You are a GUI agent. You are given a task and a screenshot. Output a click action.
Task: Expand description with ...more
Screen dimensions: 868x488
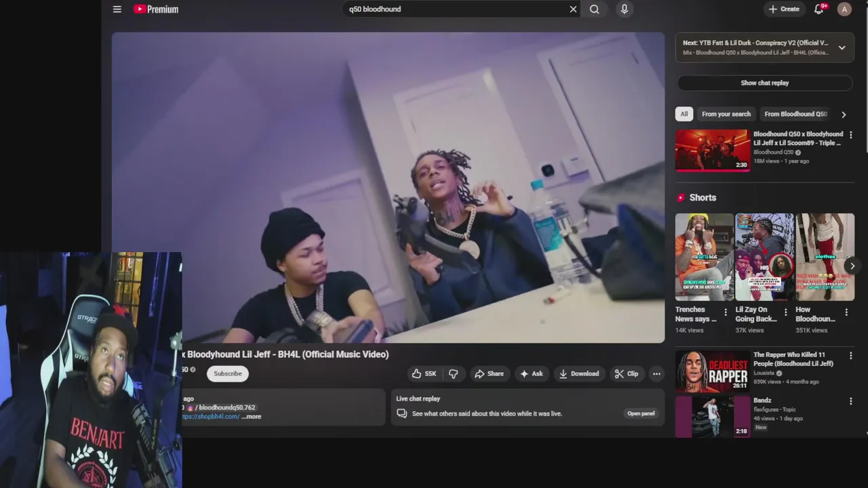(x=252, y=417)
